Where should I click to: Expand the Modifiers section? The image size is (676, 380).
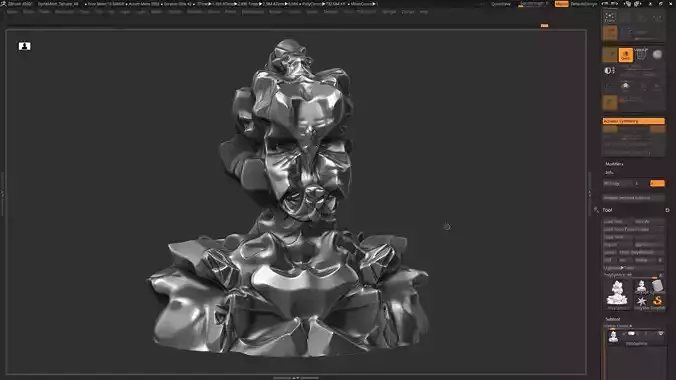coord(614,164)
